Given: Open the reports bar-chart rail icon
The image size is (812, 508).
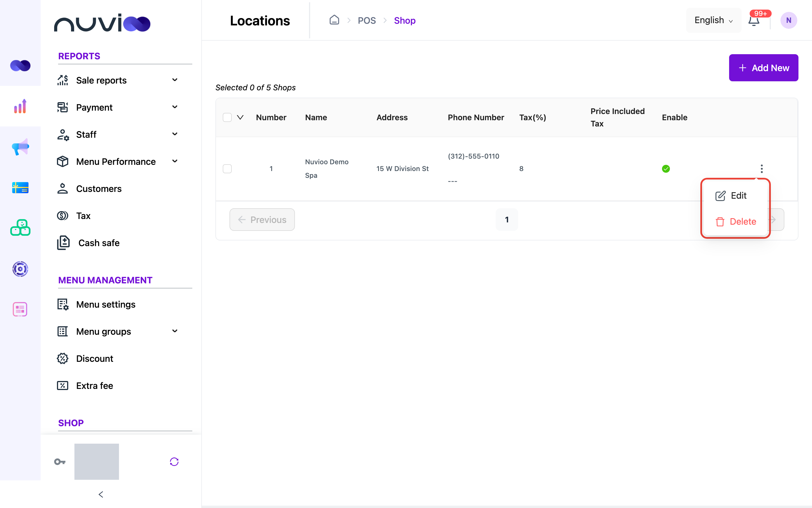Looking at the screenshot, I should 20,106.
